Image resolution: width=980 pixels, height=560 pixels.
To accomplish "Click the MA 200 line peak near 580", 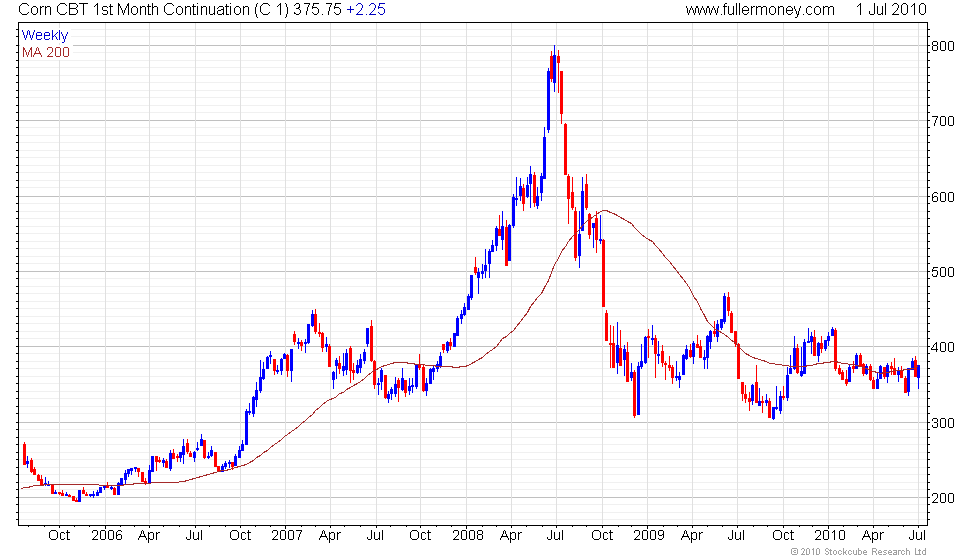I will pyautogui.click(x=604, y=211).
